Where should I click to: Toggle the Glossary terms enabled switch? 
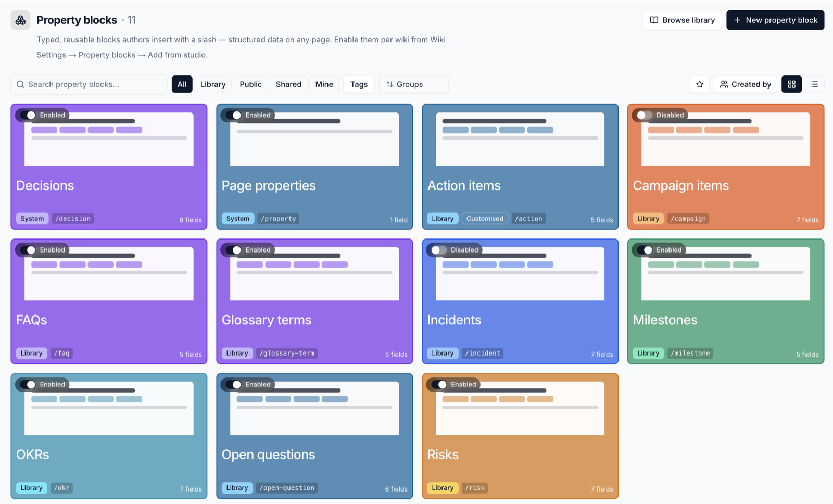[x=233, y=250]
